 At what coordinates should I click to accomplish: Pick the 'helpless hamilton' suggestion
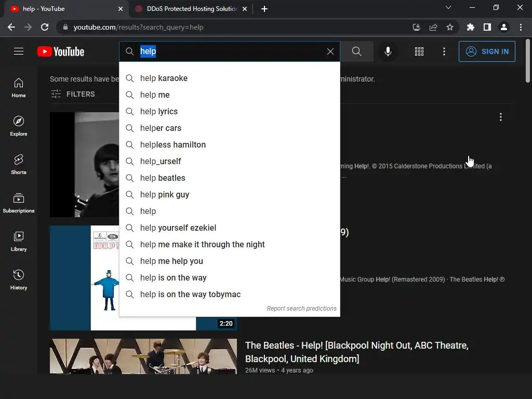click(x=229, y=144)
